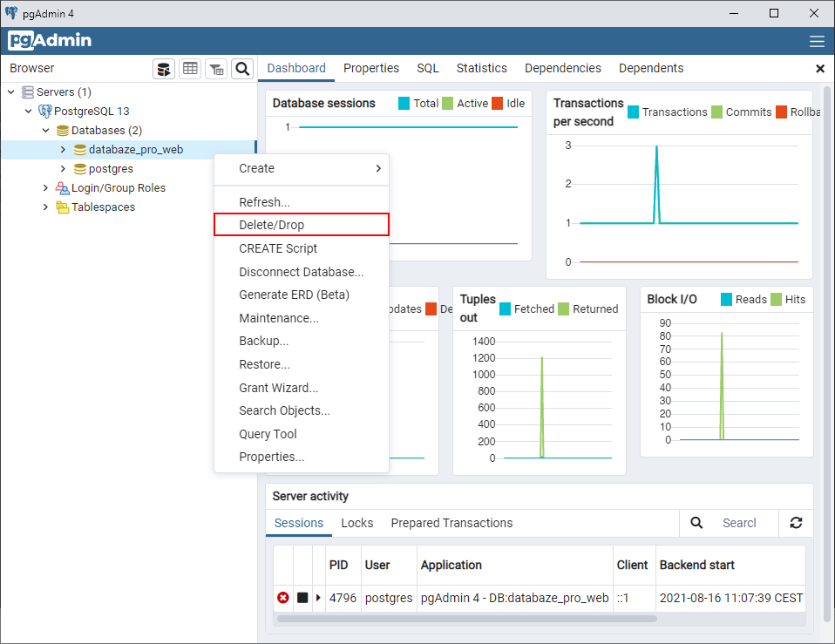Click the Query Tool icon in Browser toolbar

[164, 69]
